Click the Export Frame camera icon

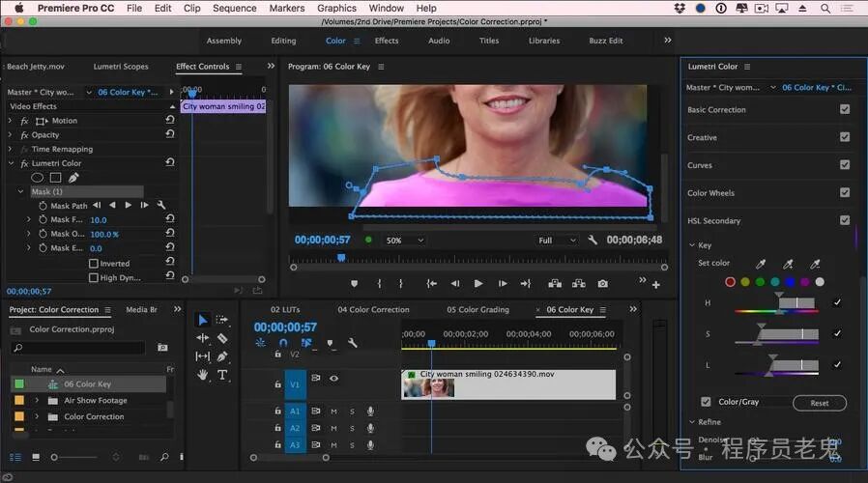[603, 284]
